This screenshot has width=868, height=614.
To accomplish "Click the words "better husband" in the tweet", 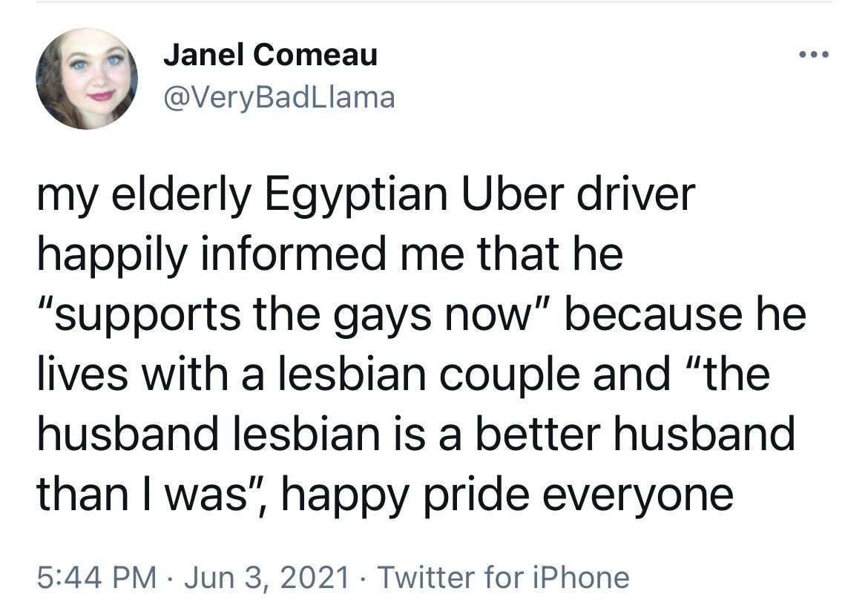I will [x=635, y=433].
